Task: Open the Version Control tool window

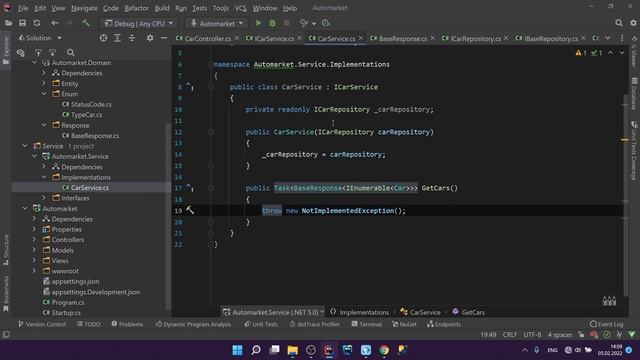Action: [42, 324]
